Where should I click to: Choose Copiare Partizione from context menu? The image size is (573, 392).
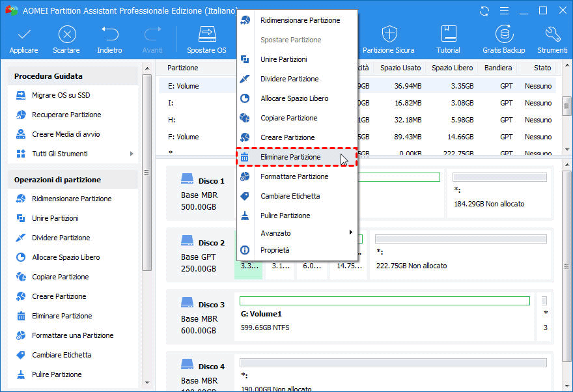[297, 118]
